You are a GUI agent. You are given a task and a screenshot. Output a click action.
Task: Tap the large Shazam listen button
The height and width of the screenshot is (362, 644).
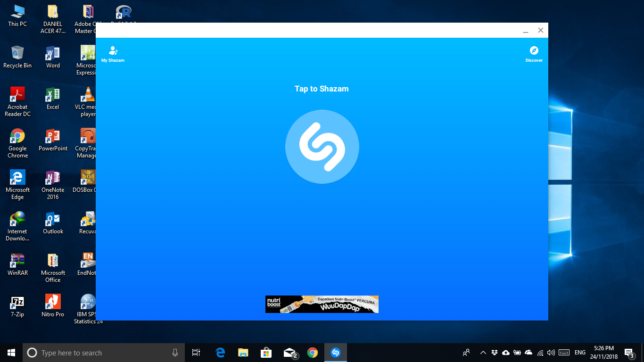click(x=322, y=147)
